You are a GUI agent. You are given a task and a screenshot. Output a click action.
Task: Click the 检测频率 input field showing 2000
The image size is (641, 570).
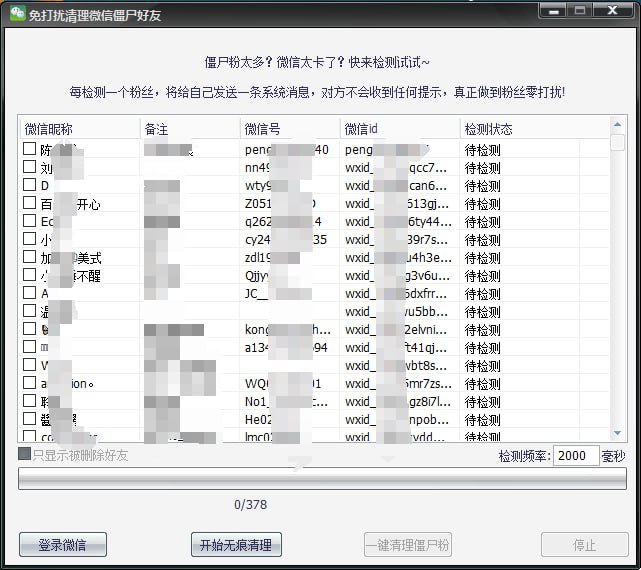(x=576, y=456)
